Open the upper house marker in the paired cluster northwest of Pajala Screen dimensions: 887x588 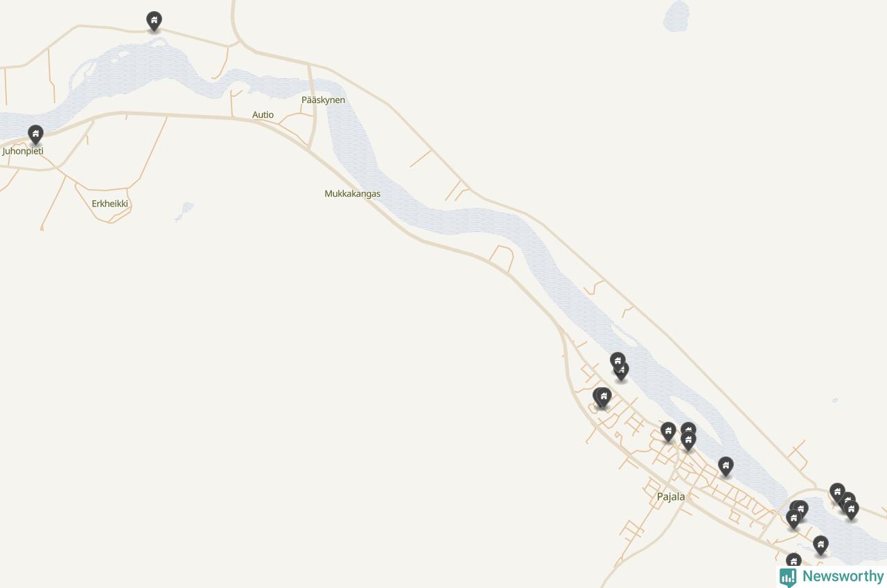coord(617,362)
